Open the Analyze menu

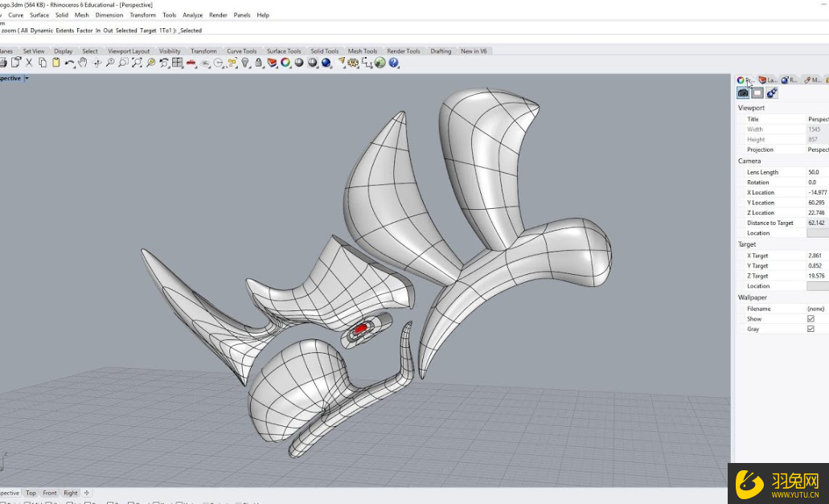tap(192, 15)
